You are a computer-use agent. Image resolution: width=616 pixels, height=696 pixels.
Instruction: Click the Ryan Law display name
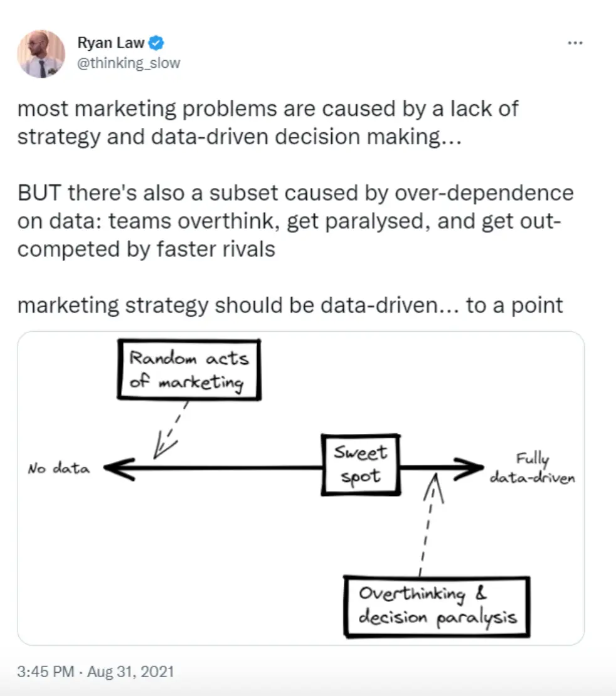110,42
